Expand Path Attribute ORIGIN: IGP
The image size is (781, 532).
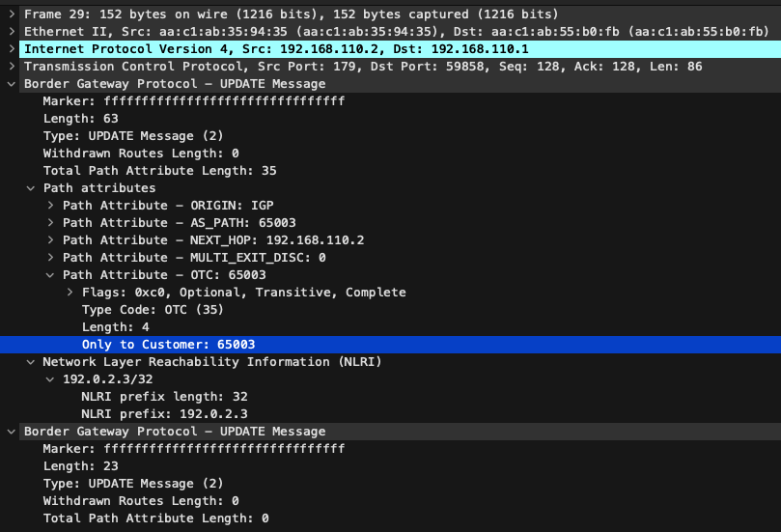point(50,206)
